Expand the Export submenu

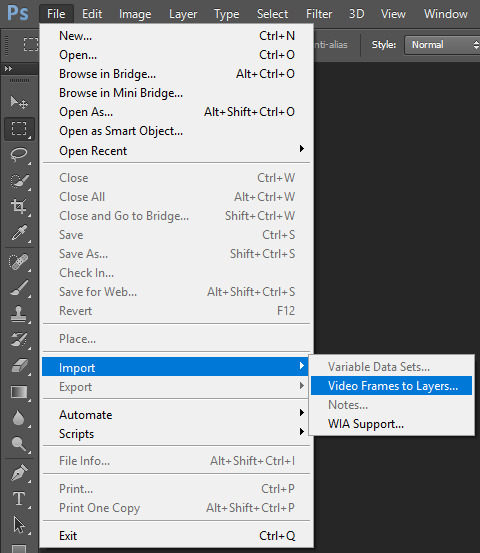pyautogui.click(x=175, y=387)
